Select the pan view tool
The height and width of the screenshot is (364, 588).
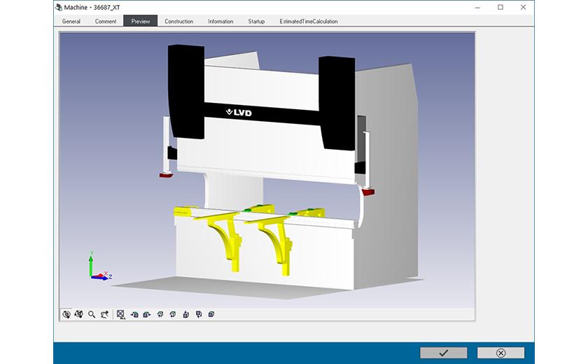104,314
